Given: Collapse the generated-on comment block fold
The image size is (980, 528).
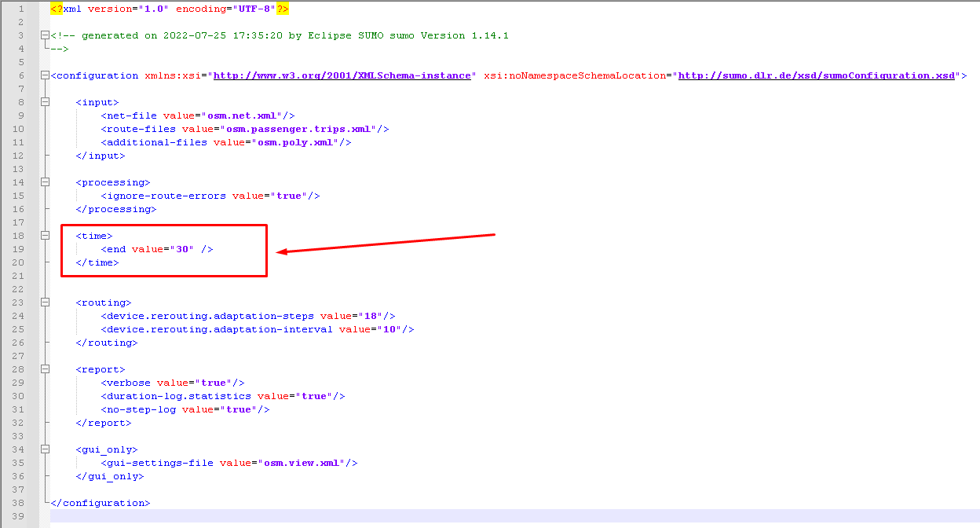Looking at the screenshot, I should (x=45, y=35).
